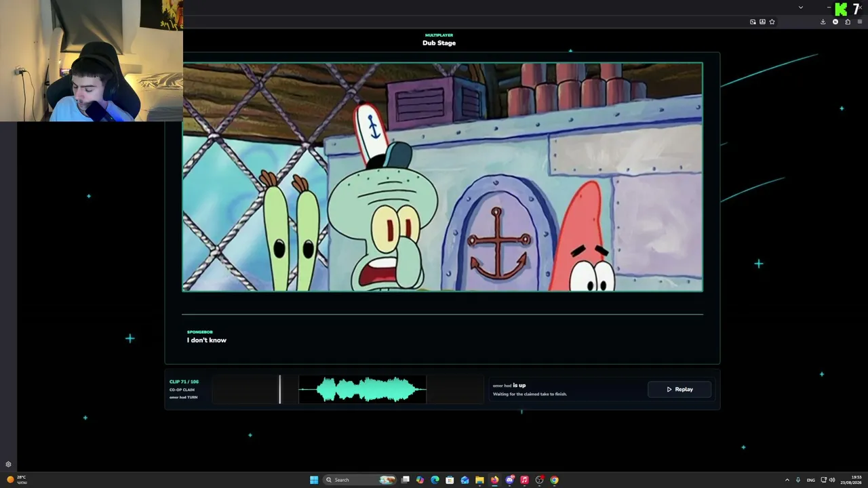Open Task View from the taskbar
The image size is (868, 488).
[x=406, y=480]
